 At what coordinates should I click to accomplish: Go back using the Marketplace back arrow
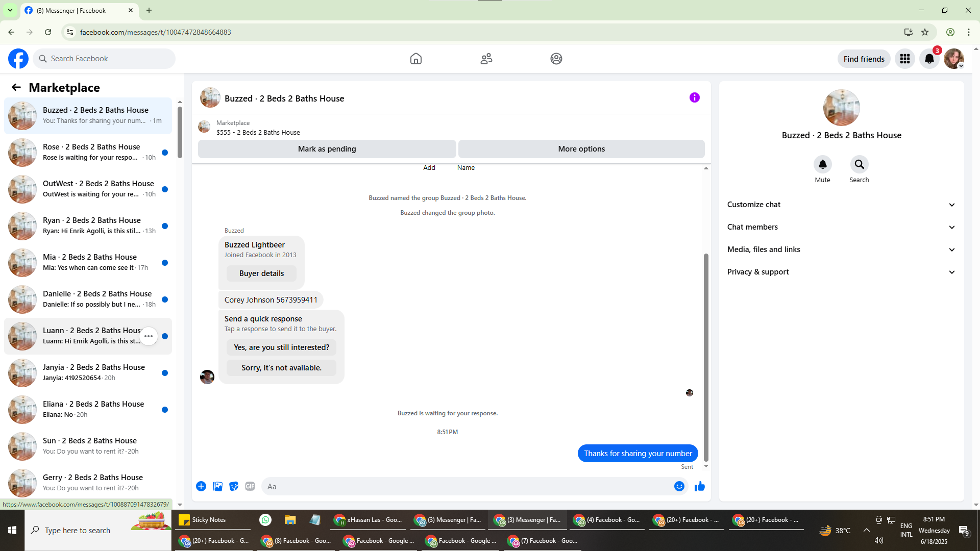16,87
